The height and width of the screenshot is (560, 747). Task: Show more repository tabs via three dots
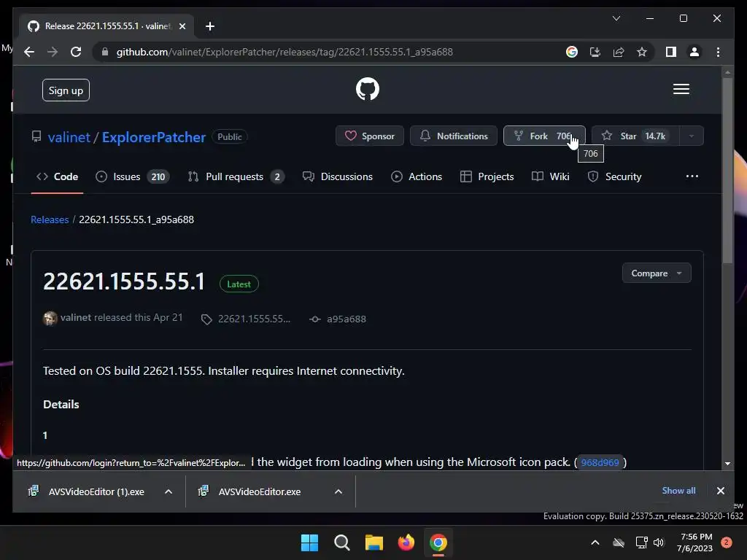point(692,176)
